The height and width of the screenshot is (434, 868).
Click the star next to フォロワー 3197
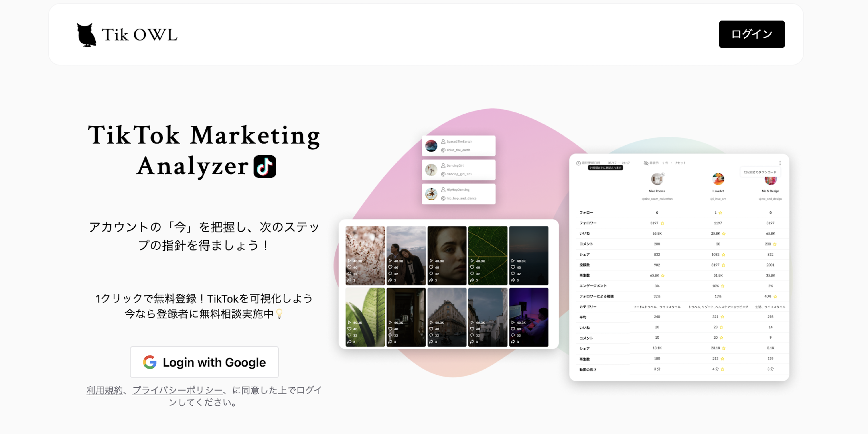click(x=662, y=223)
